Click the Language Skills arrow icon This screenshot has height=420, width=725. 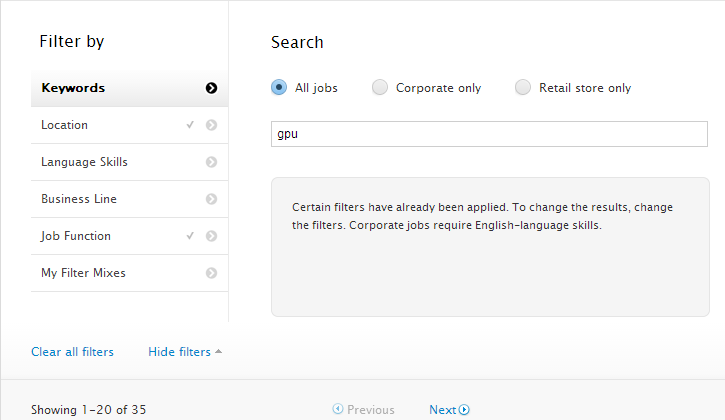pos(211,162)
